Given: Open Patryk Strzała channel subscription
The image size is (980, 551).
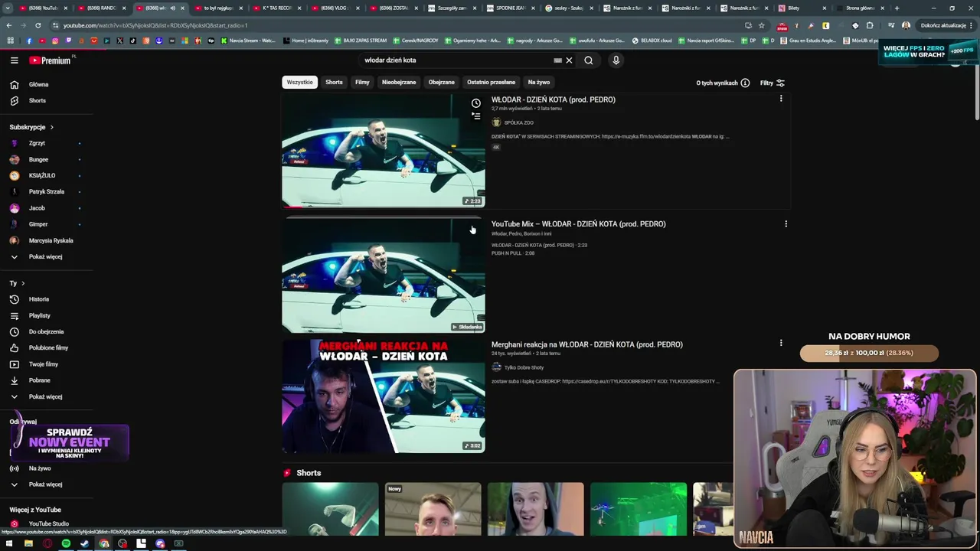Looking at the screenshot, I should coord(46,191).
